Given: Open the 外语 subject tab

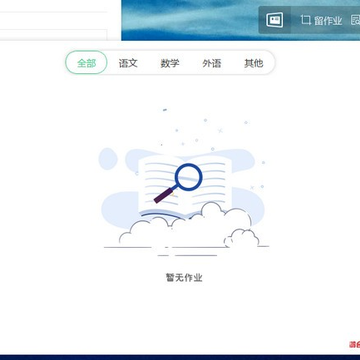Looking at the screenshot, I should pos(212,63).
